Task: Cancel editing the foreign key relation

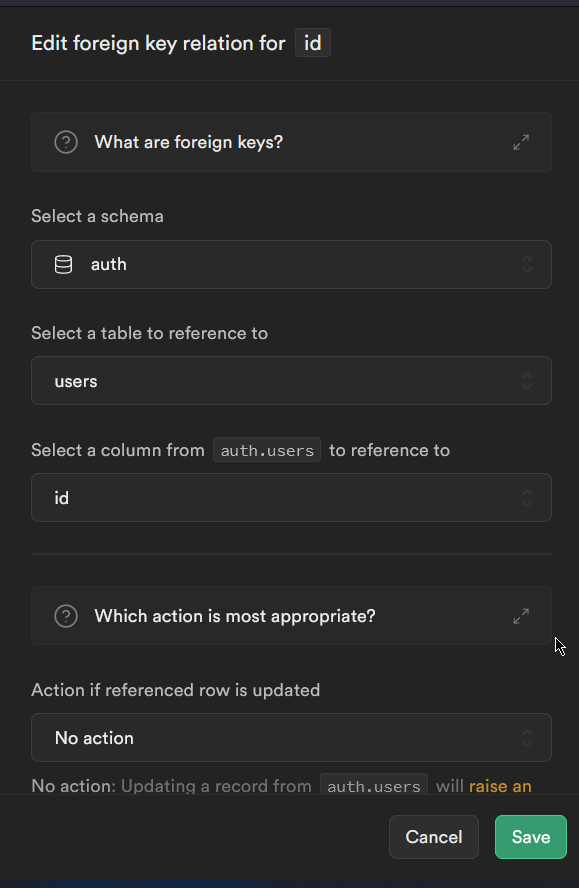Action: pos(434,837)
